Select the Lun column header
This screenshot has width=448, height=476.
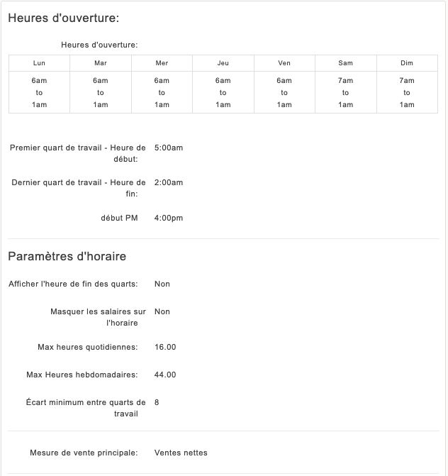click(39, 63)
